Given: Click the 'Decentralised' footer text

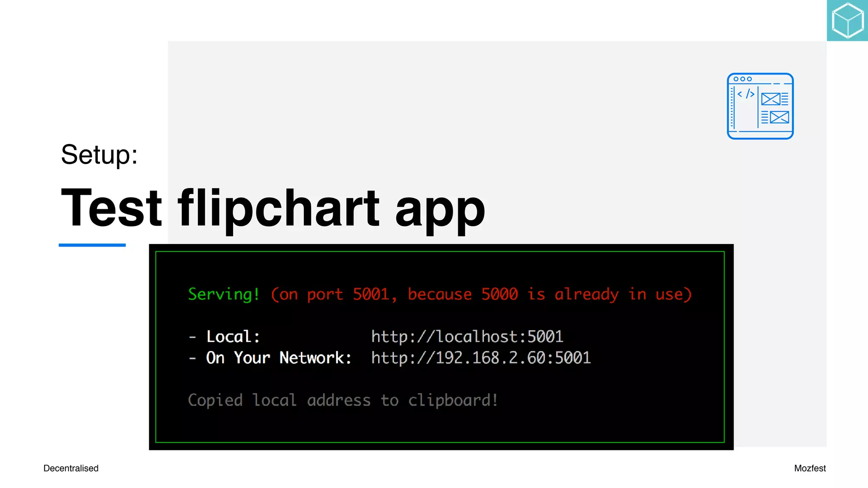Looking at the screenshot, I should point(71,468).
